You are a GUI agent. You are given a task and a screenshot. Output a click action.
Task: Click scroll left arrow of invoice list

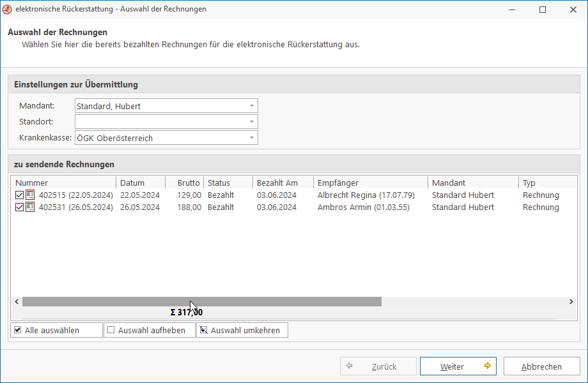(17, 302)
